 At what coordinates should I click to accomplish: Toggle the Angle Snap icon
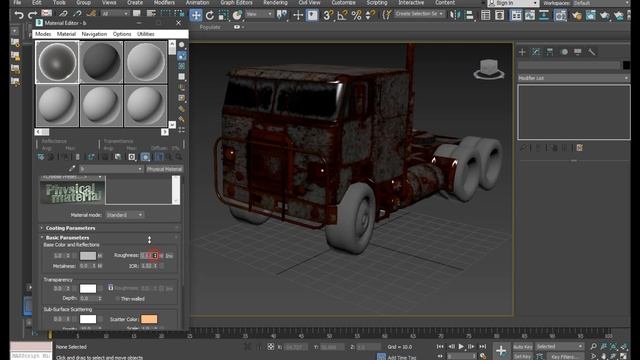342,15
